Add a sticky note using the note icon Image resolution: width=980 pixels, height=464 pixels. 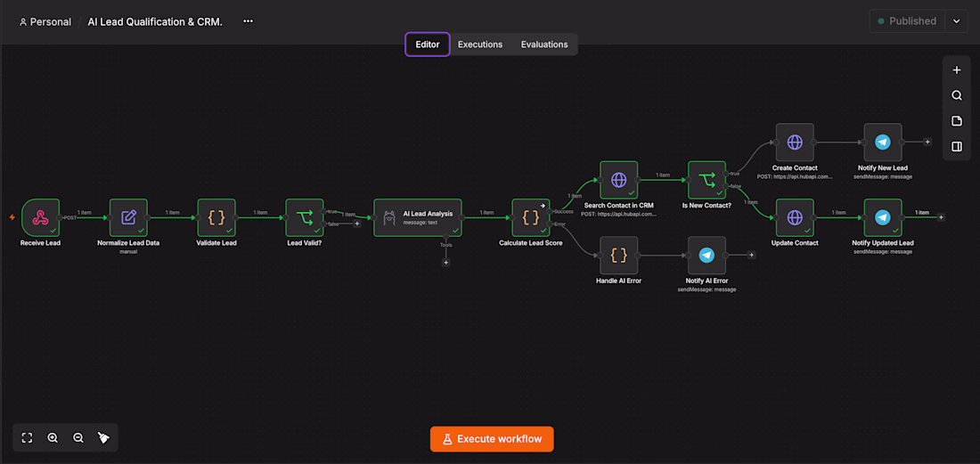click(956, 121)
